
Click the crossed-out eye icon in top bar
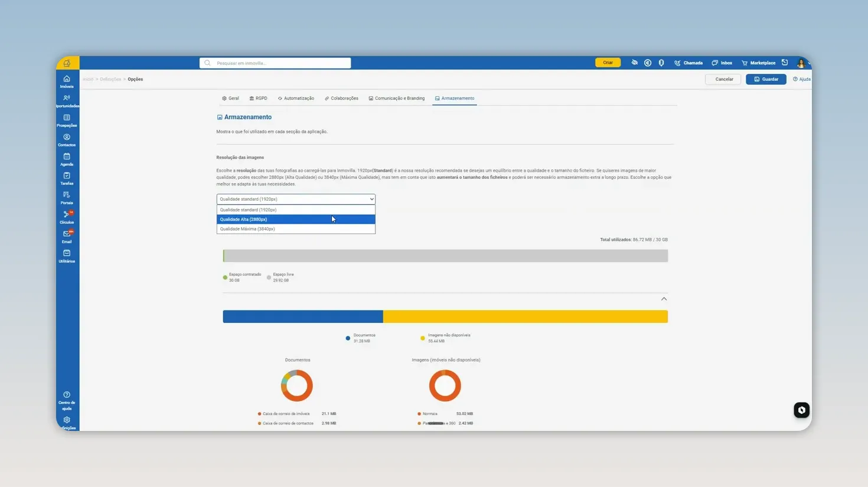634,63
